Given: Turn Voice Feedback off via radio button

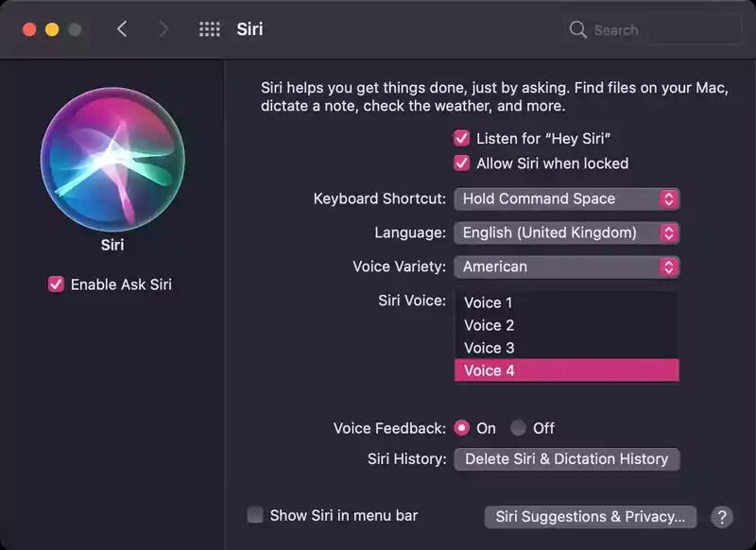Looking at the screenshot, I should (x=519, y=428).
